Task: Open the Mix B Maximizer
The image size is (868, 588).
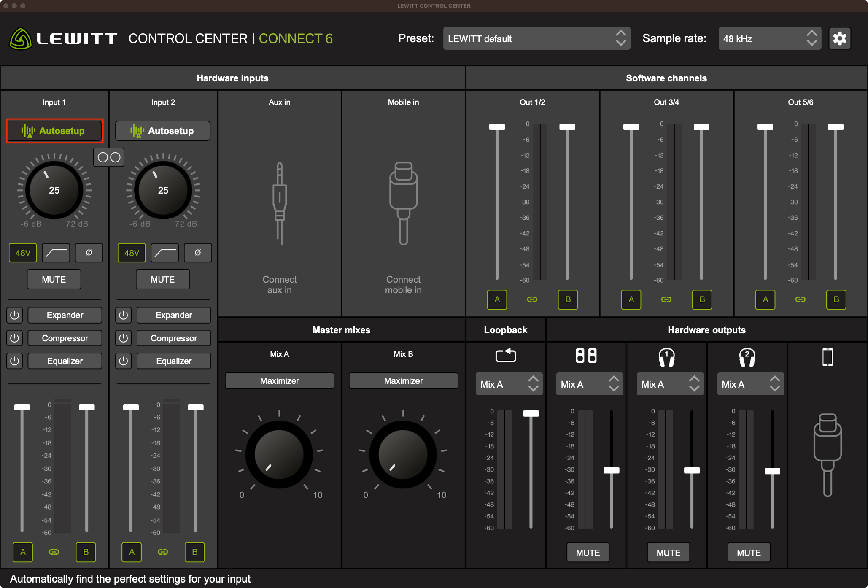Action: pos(403,380)
